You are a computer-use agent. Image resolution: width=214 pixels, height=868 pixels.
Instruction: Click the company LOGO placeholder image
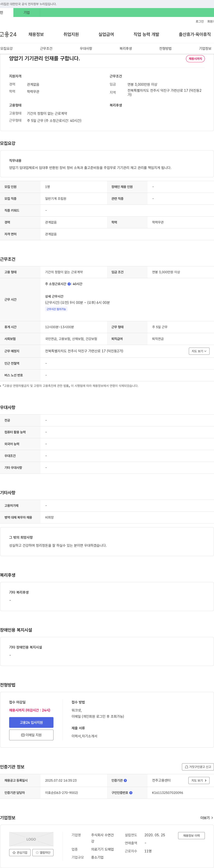coord(31,839)
